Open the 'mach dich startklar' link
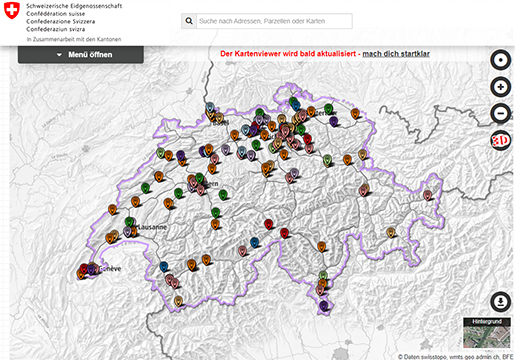 click(396, 54)
